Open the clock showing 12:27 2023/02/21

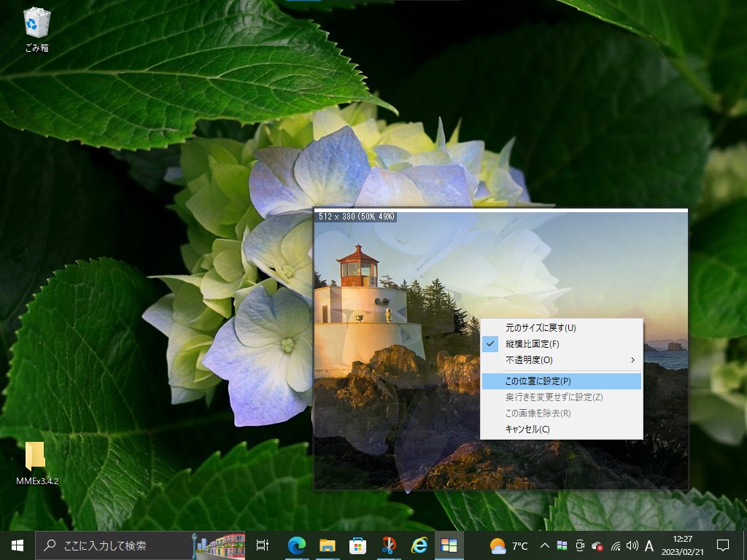click(682, 545)
